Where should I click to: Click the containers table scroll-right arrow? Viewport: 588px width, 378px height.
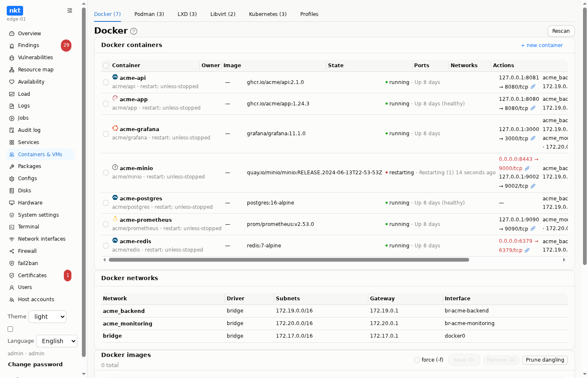click(564, 260)
